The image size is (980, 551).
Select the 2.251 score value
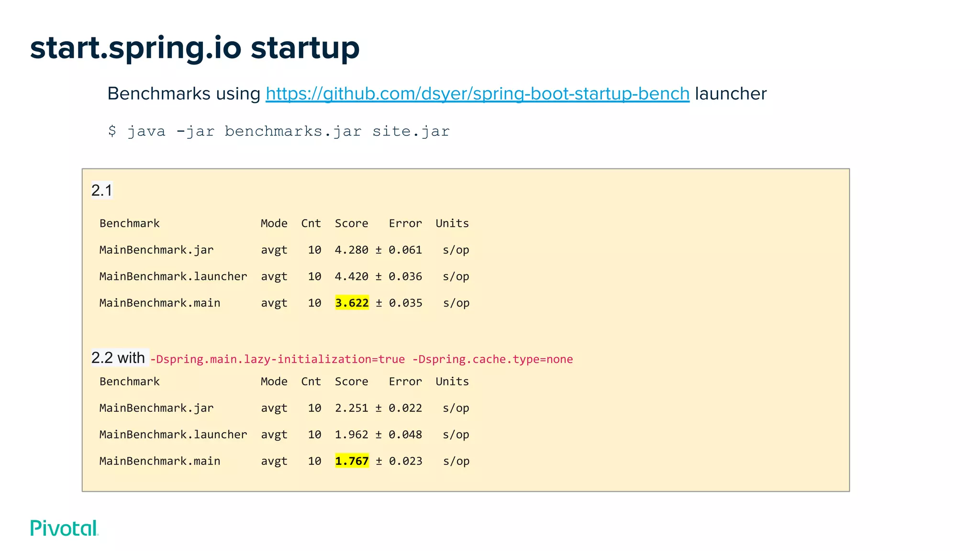click(352, 408)
